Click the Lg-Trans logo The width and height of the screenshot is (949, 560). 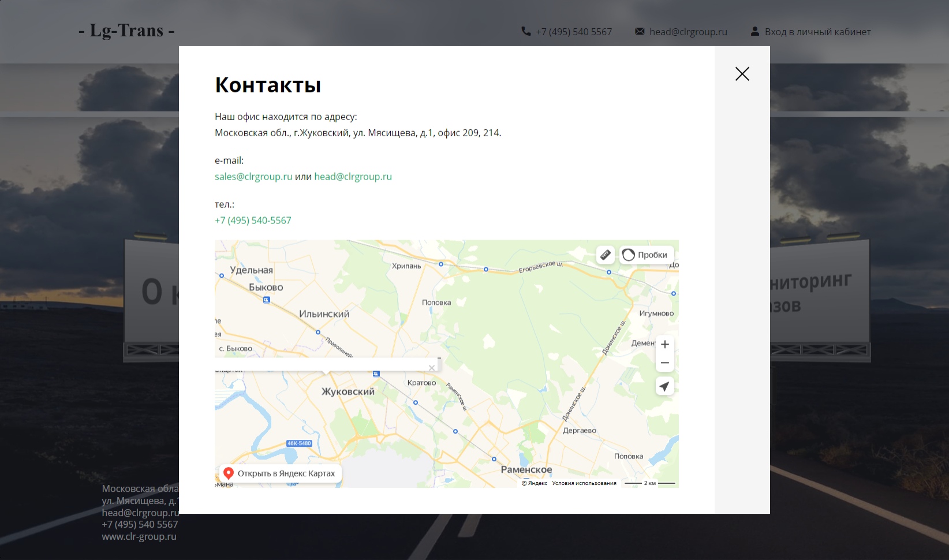click(x=127, y=30)
